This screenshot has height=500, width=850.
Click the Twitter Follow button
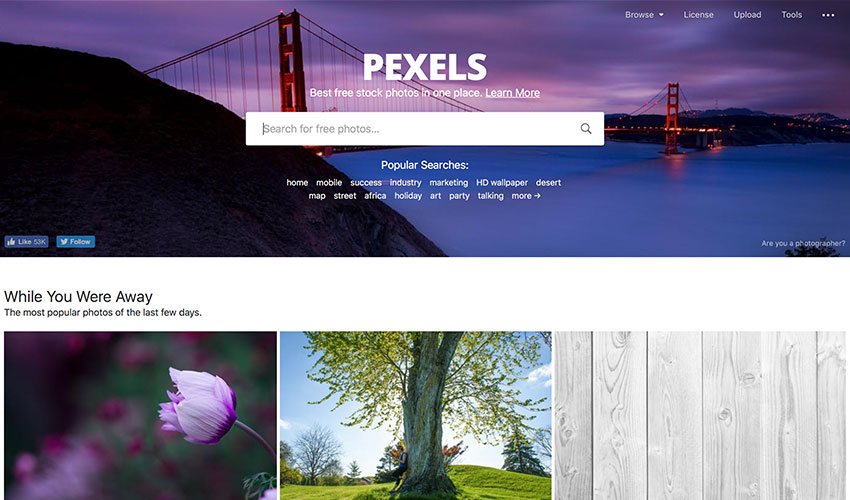pyautogui.click(x=75, y=242)
